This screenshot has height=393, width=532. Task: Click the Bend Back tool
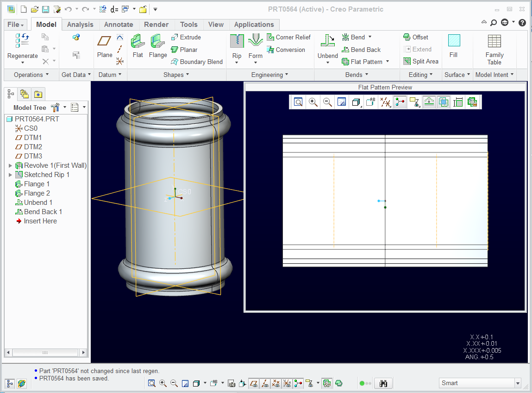(361, 50)
